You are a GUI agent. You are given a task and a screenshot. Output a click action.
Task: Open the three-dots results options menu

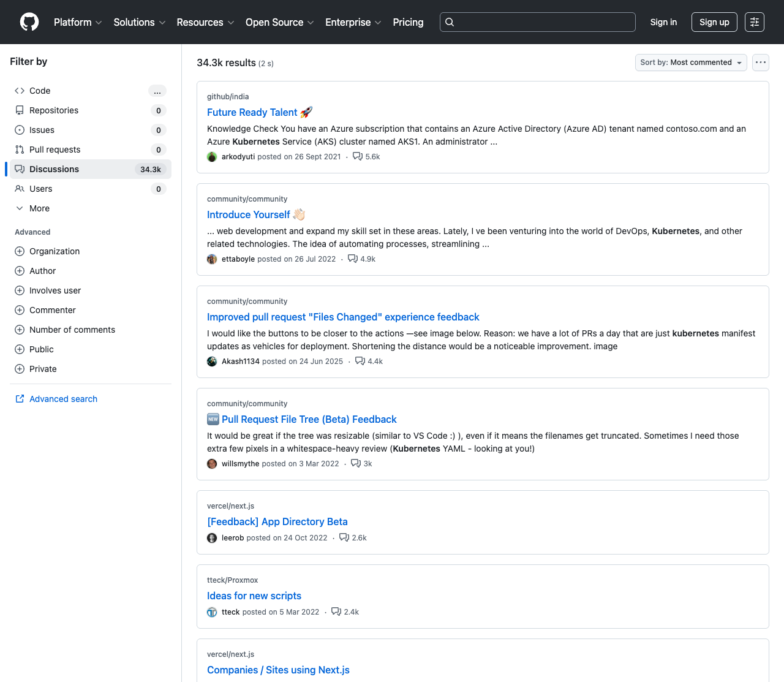coord(761,63)
